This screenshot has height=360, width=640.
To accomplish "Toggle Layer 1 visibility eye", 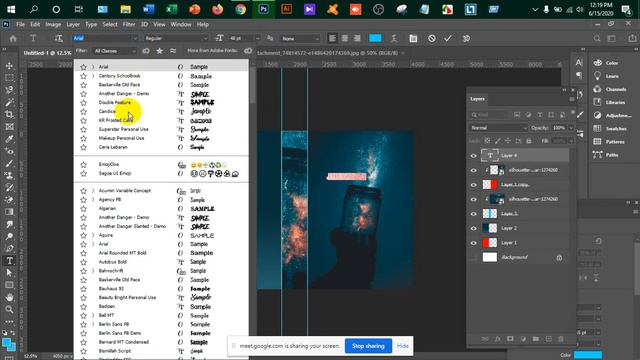I will 473,243.
